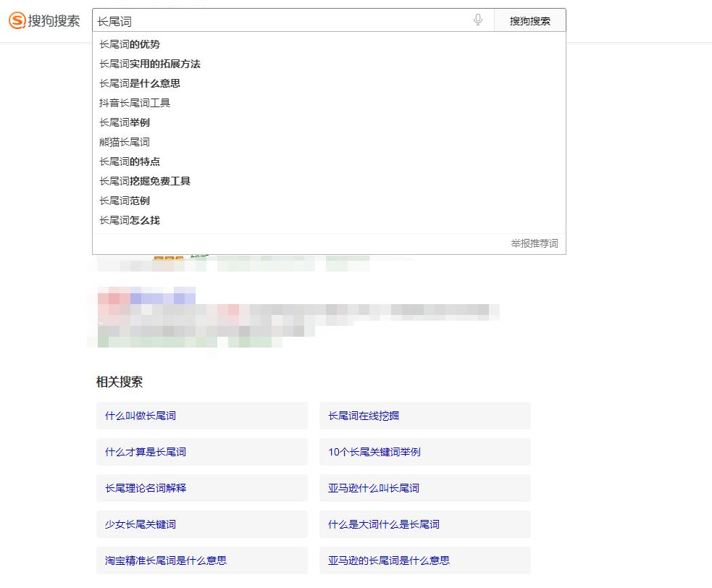This screenshot has height=588, width=712.
Task: Choose the 长尾词是什么意思 suggestion
Action: [x=139, y=83]
